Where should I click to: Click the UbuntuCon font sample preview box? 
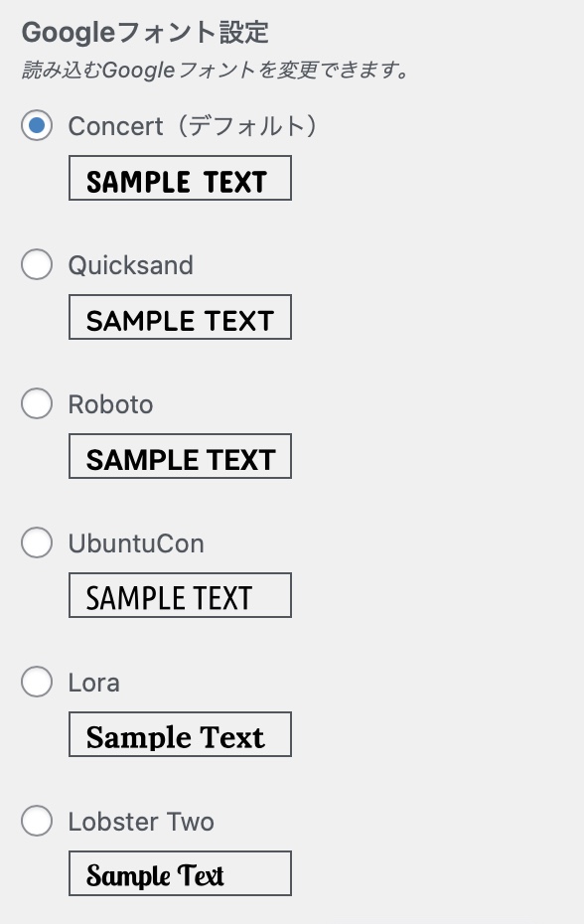pos(181,595)
